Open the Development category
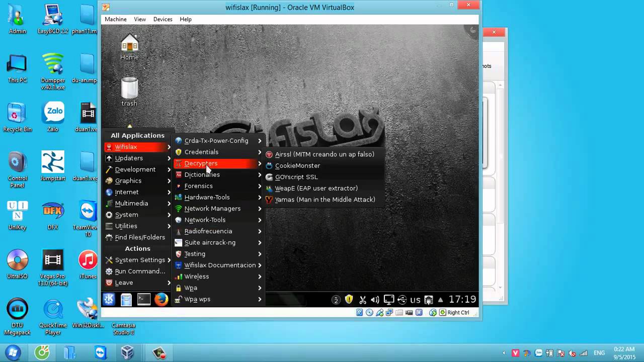The height and width of the screenshot is (362, 644). pyautogui.click(x=137, y=169)
